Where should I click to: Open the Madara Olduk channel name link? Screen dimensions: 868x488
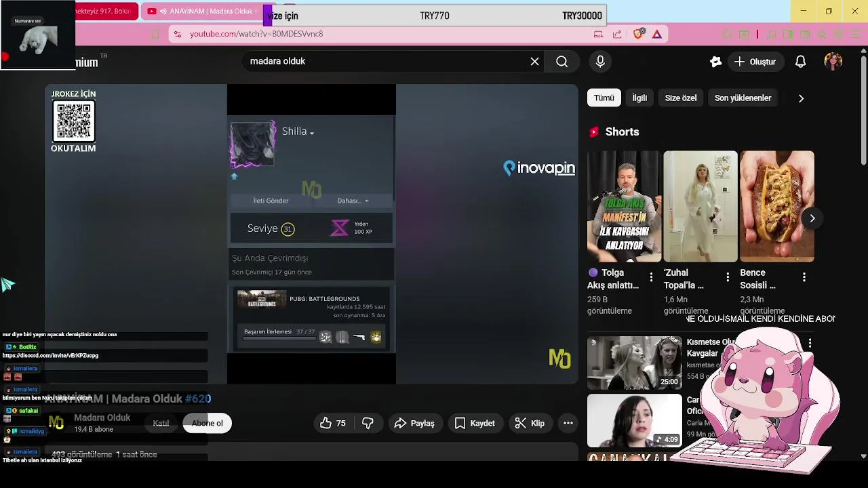click(x=102, y=418)
